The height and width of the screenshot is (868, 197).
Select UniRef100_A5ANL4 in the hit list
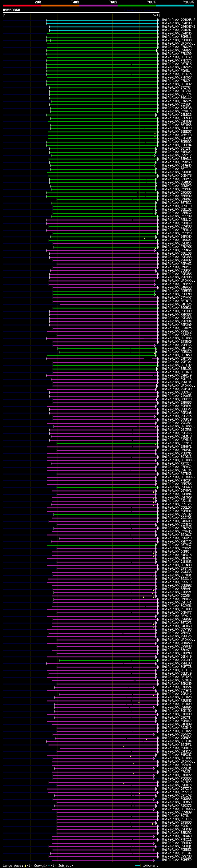click(177, 71)
